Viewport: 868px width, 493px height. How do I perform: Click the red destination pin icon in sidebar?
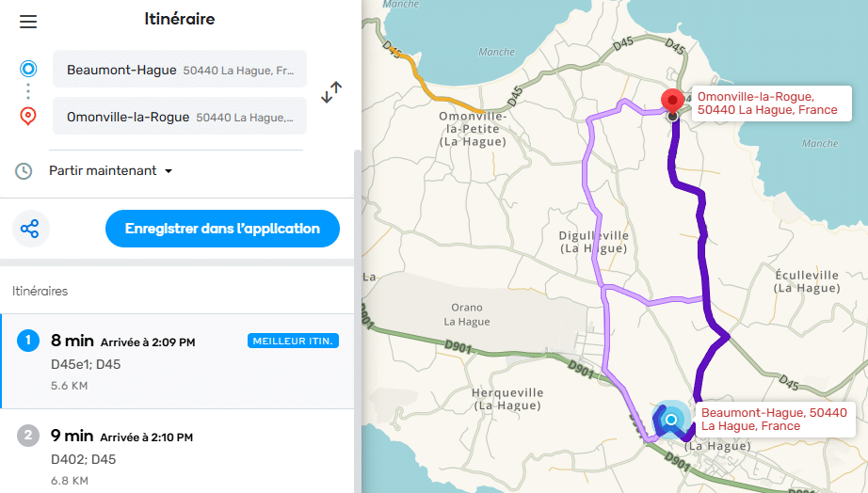tap(28, 117)
